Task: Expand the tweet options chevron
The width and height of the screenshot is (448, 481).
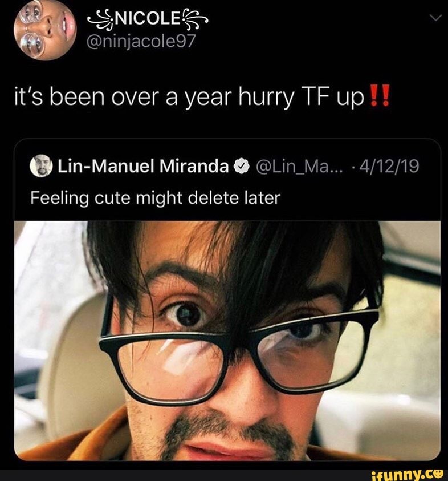Action: [435, 18]
